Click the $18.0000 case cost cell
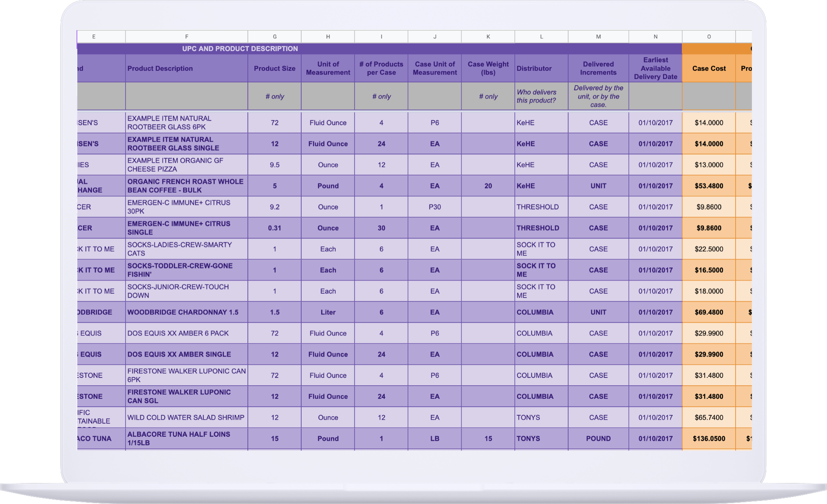This screenshot has height=504, width=827. tap(709, 291)
